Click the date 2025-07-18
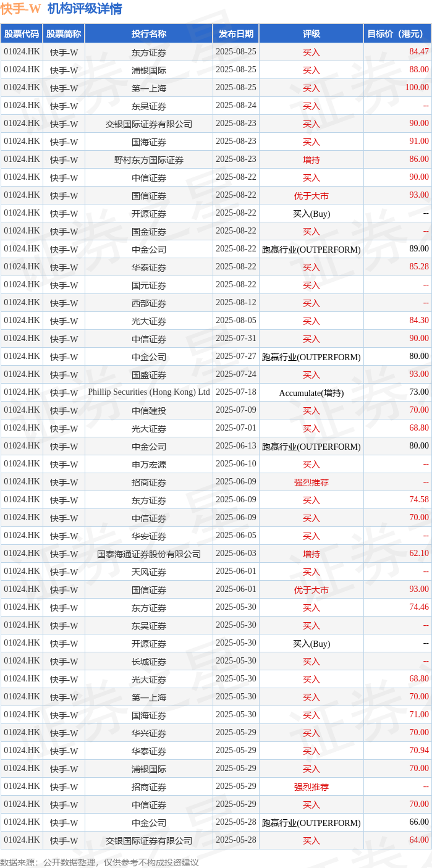The image size is (432, 868). tap(235, 392)
